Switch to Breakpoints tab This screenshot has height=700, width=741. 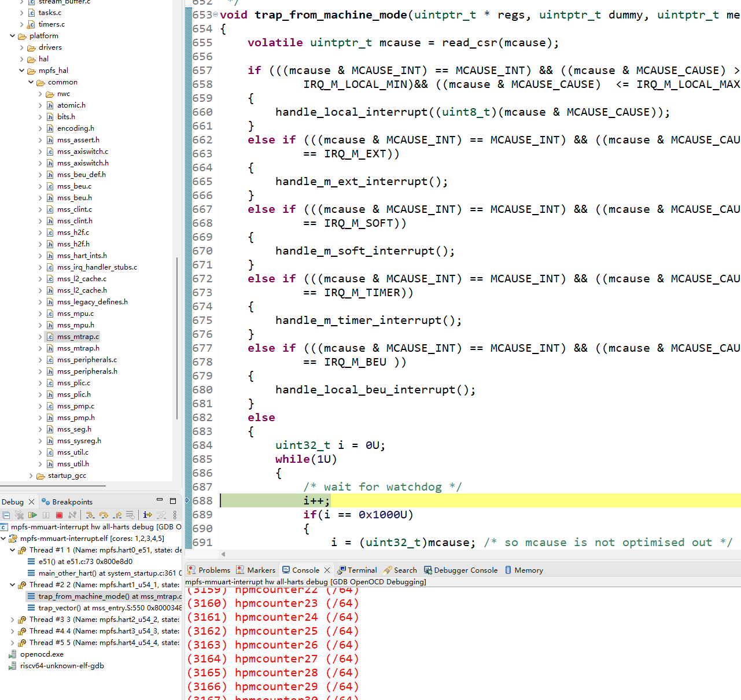coord(67,502)
